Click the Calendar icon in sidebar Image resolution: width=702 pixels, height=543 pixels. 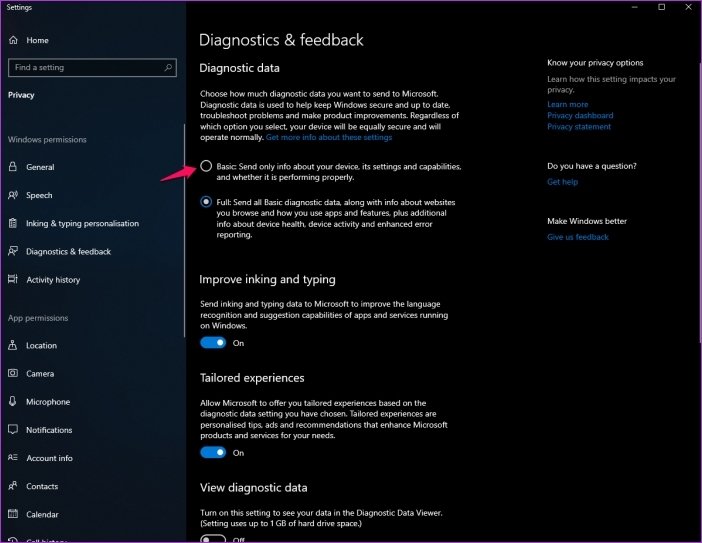click(x=13, y=513)
